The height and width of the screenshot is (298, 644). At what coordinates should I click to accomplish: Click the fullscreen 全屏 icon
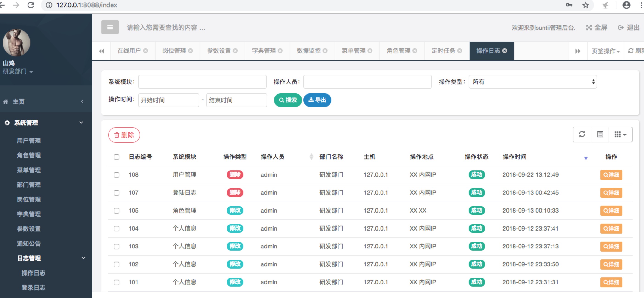pos(589,28)
